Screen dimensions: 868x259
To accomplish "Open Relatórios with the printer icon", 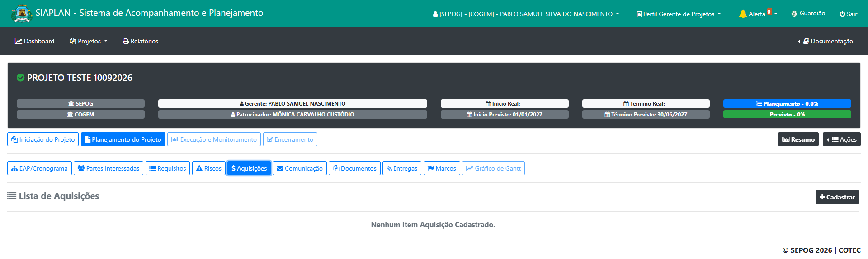I will click(x=141, y=41).
